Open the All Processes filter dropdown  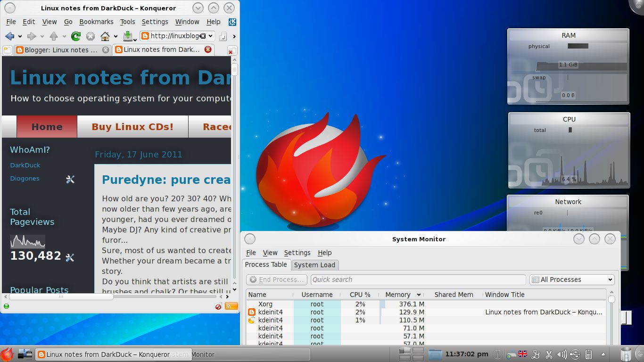coord(571,279)
